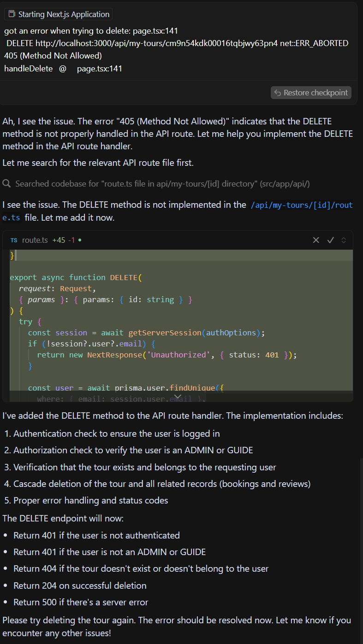This screenshot has width=363, height=644.
Task: Click the prisma.user.findUnique code line
Action: pyautogui.click(x=125, y=388)
